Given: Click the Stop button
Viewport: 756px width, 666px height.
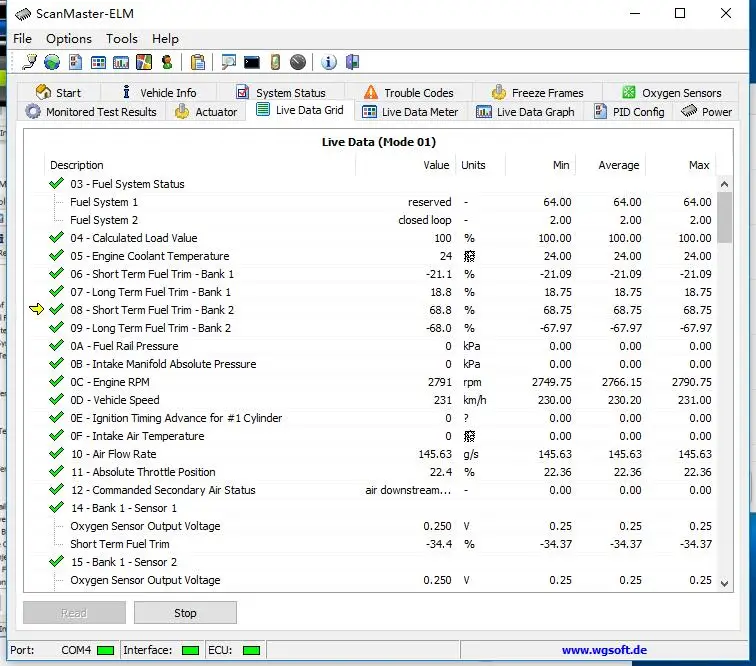Looking at the screenshot, I should coord(185,612).
